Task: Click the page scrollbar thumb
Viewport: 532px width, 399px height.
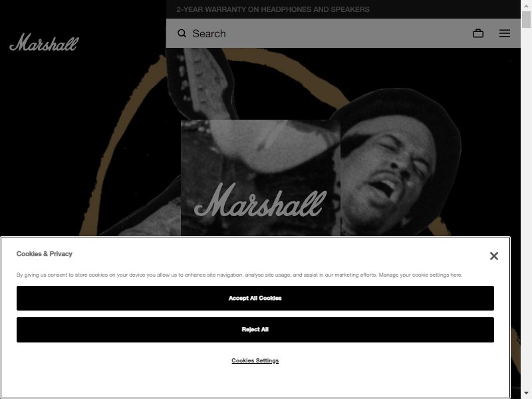Action: [x=526, y=19]
